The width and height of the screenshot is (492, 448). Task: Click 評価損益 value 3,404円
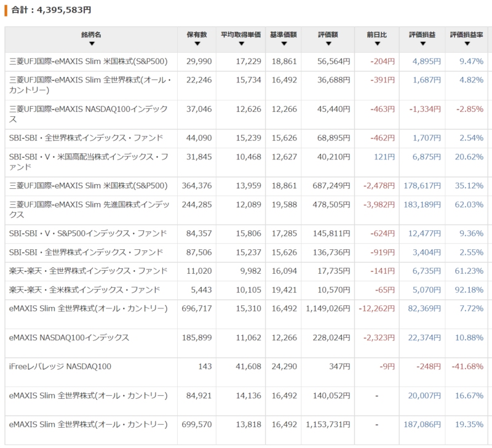(x=427, y=252)
